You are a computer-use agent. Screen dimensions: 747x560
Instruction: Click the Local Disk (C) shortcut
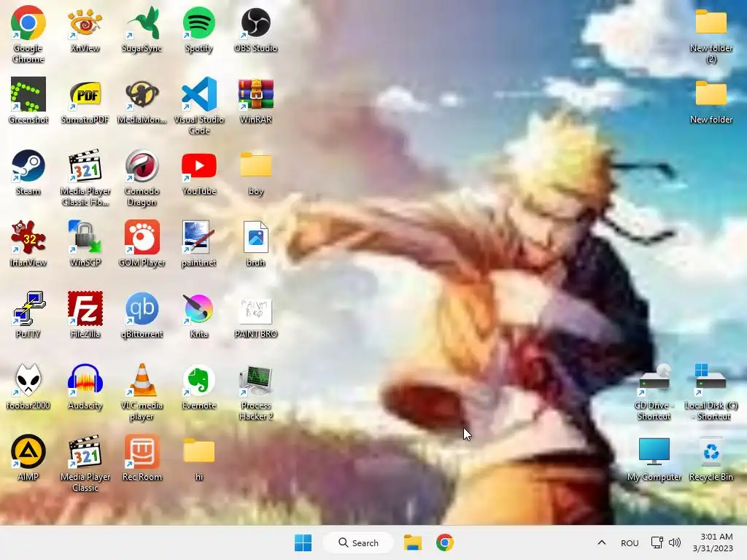click(711, 380)
